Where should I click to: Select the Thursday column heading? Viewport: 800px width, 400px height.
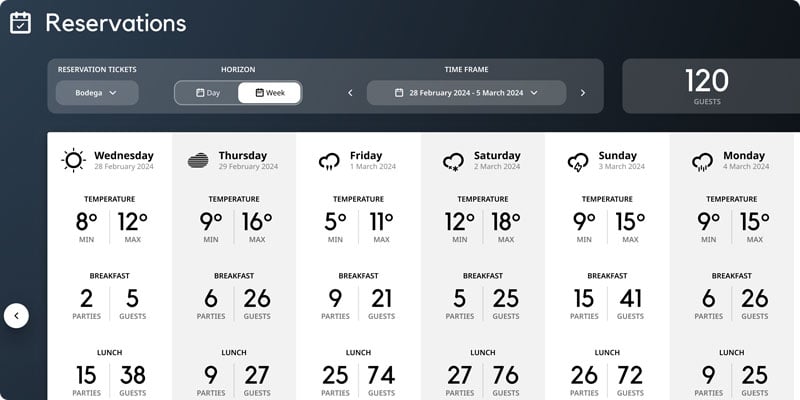click(243, 156)
